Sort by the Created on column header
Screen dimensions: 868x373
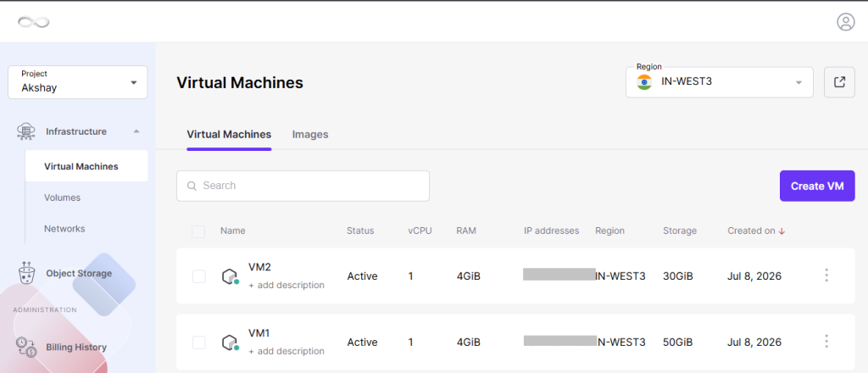point(751,231)
